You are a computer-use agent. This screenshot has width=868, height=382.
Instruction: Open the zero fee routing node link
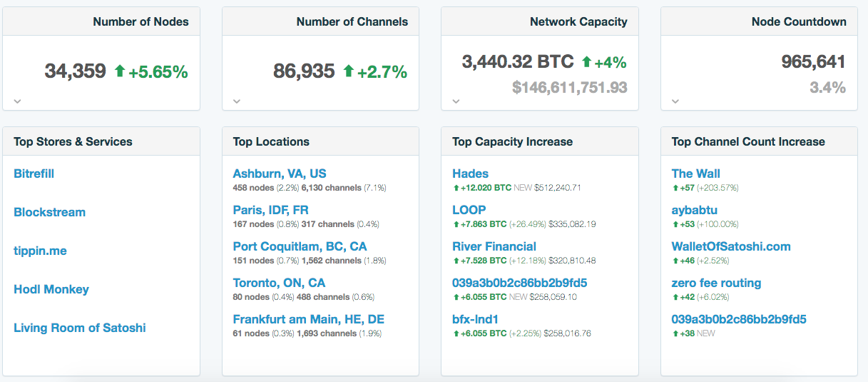pyautogui.click(x=716, y=283)
